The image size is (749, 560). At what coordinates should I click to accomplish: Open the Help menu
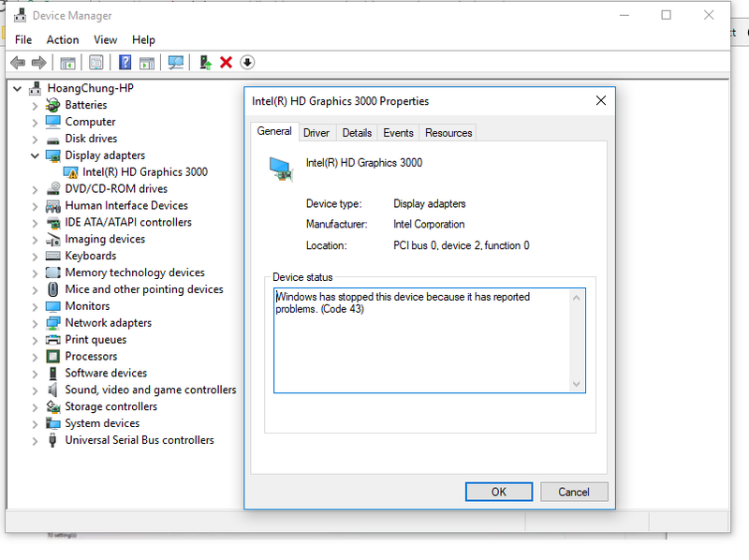(144, 39)
